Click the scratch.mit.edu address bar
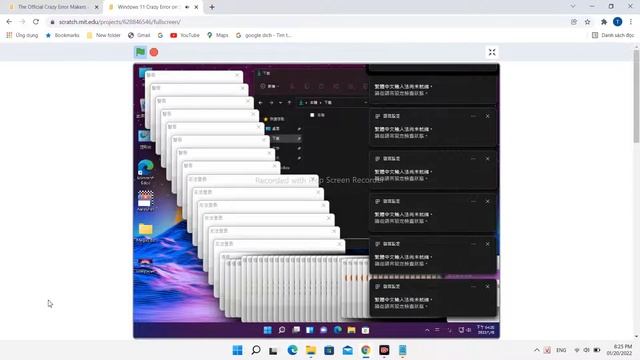The height and width of the screenshot is (360, 640). (306, 22)
